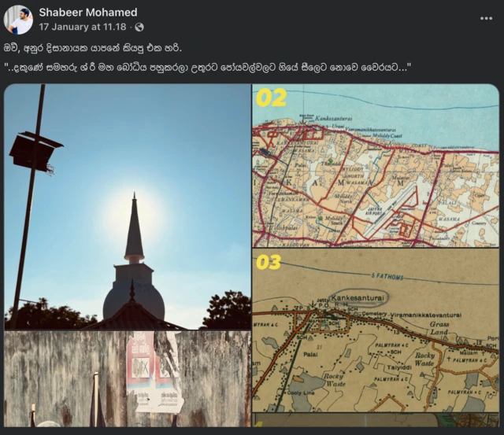Click the circled Kankesanturai label on map 03

[x=358, y=299]
